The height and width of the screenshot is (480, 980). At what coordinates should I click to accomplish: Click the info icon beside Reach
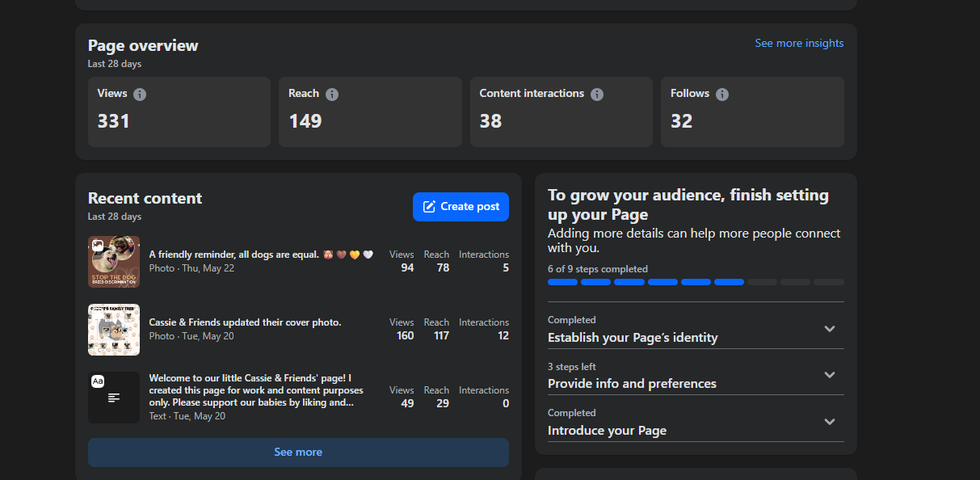coord(332,95)
